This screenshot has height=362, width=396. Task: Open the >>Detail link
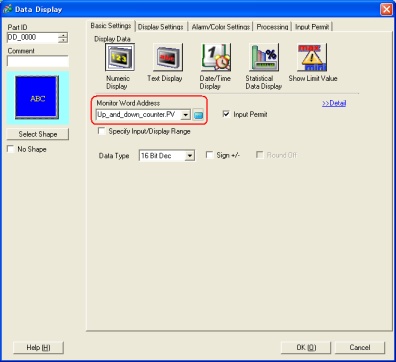coord(334,103)
